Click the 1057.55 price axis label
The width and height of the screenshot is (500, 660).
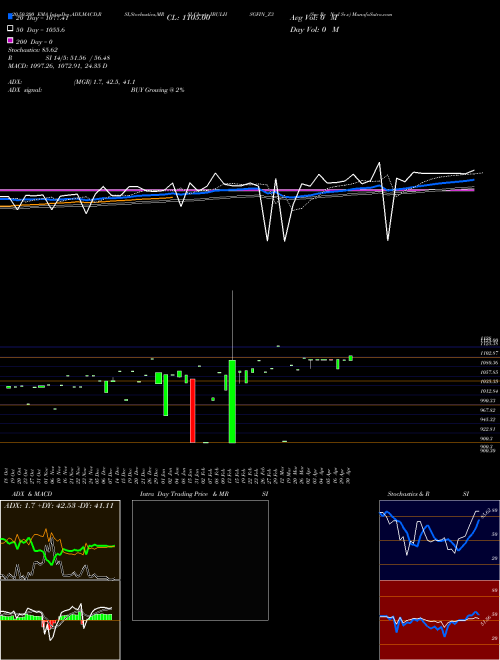pyautogui.click(x=489, y=373)
